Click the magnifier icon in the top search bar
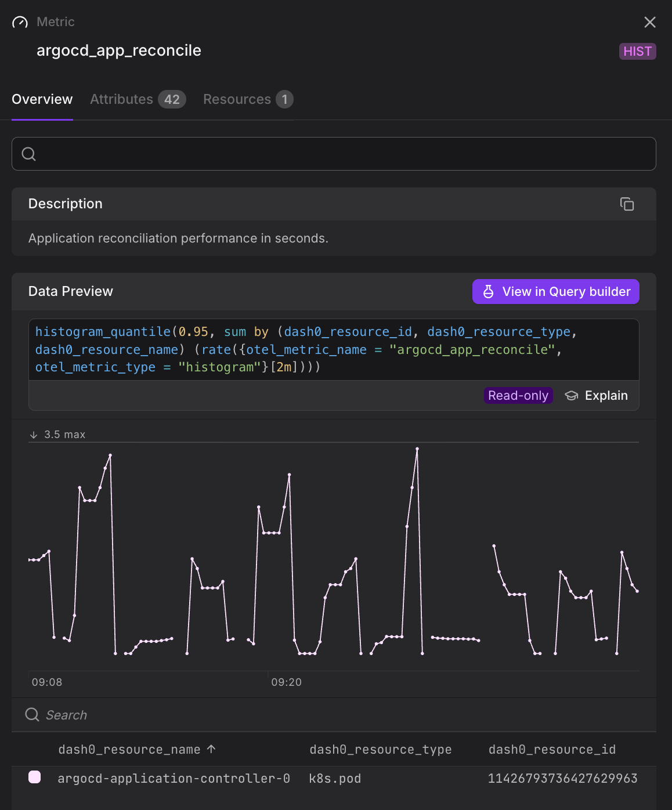 [29, 154]
